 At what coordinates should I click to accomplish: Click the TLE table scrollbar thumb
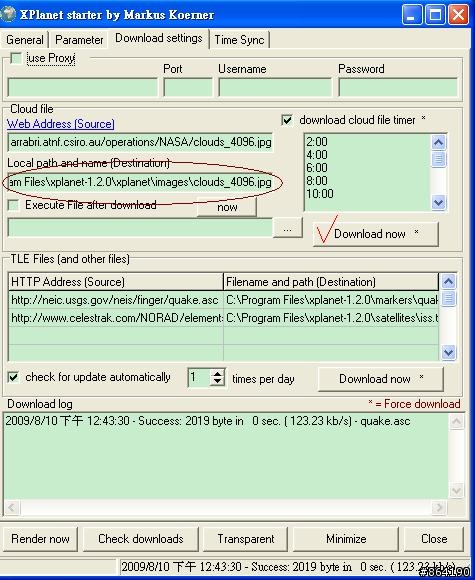[448, 298]
